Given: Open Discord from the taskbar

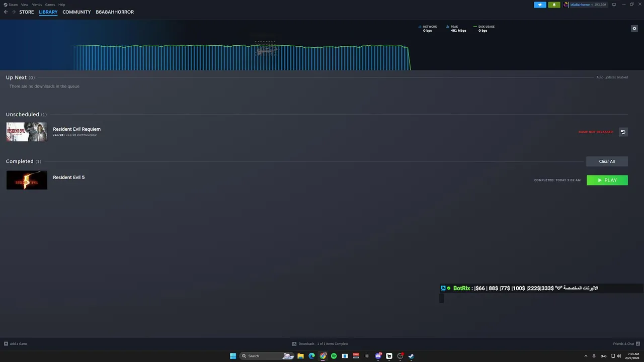Looking at the screenshot, I should point(378,356).
